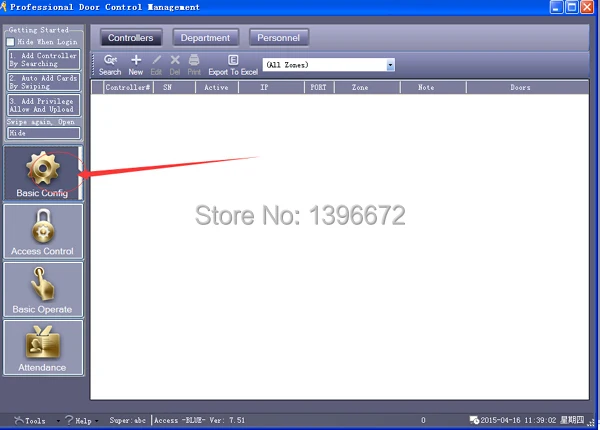600x430 pixels.
Task: Sort by Active column header
Action: (216, 87)
